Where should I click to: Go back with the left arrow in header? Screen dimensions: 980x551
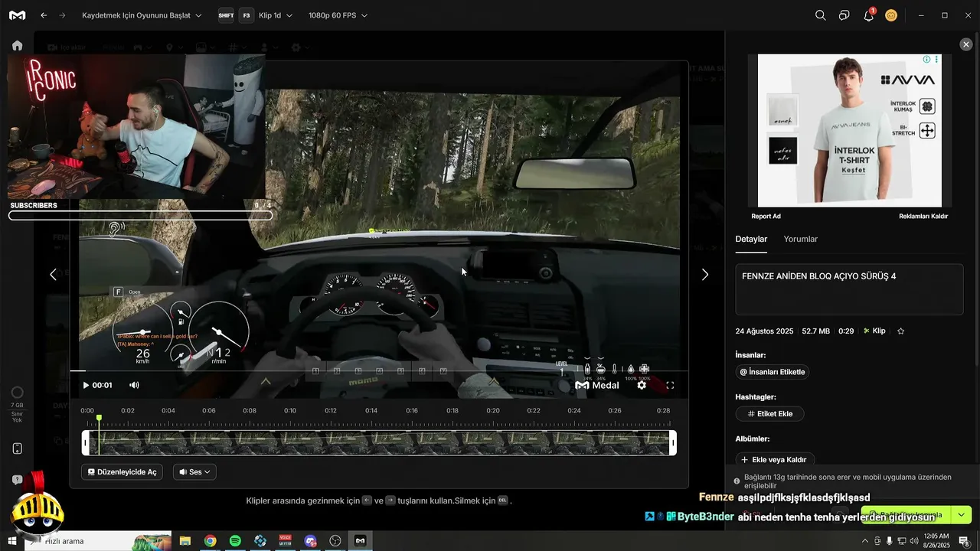pyautogui.click(x=44, y=15)
